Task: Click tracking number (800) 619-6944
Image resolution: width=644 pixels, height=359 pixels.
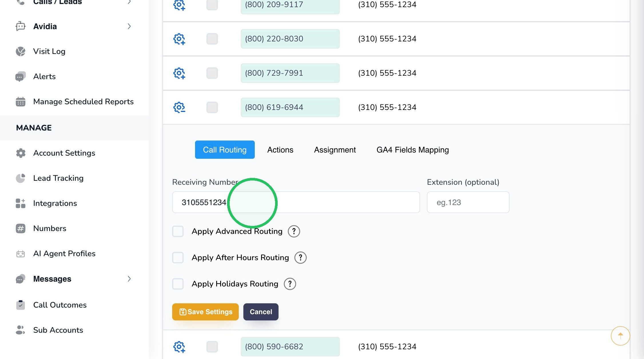Action: (x=290, y=107)
